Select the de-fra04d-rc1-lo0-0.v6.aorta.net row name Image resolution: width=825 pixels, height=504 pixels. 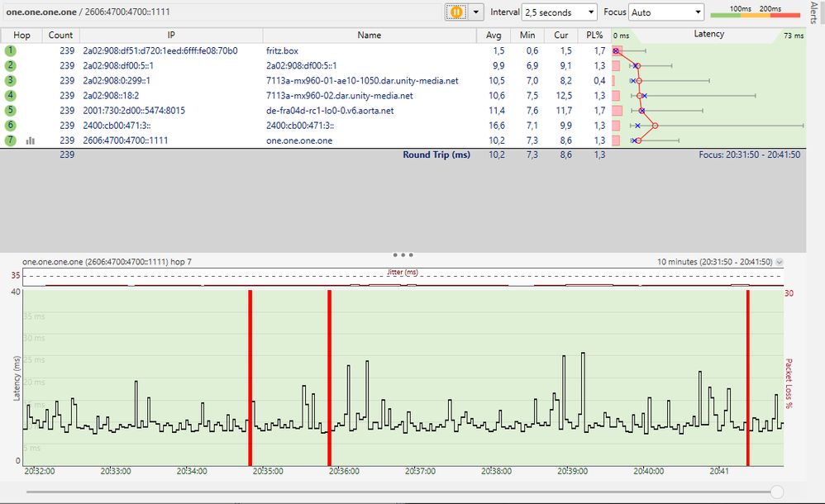(x=330, y=111)
